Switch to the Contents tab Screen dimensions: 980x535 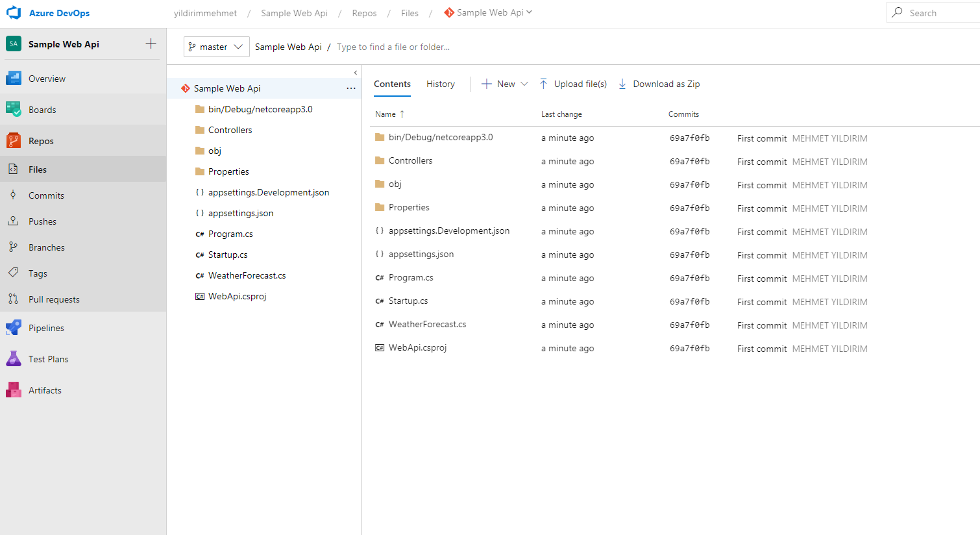392,84
